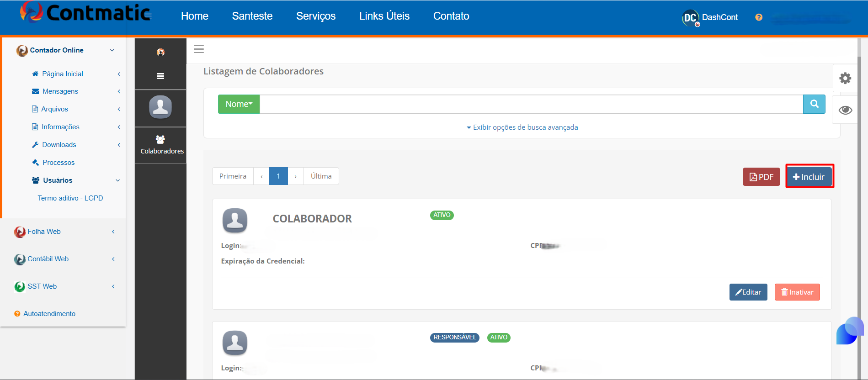
Task: Click the Mensagens envelope icon
Action: pos(35,91)
